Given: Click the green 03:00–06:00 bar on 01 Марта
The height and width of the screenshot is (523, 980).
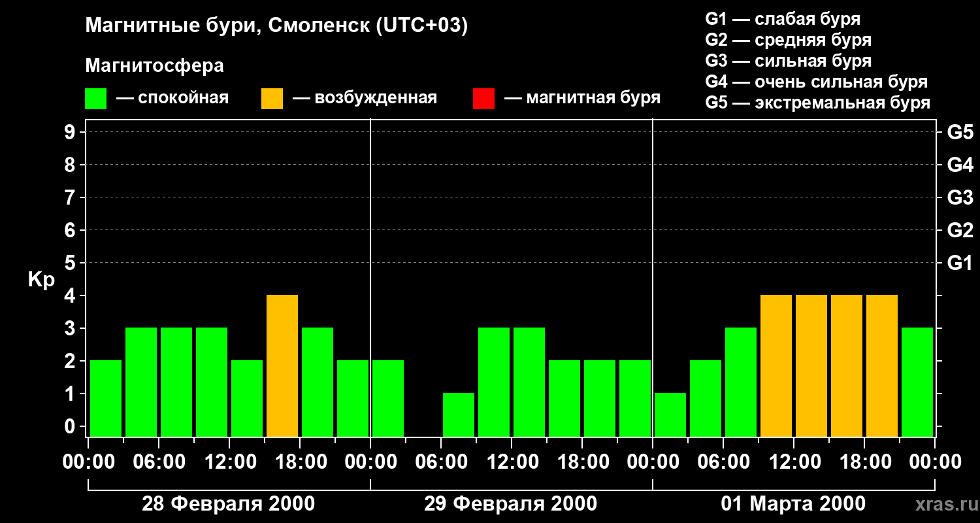Looking at the screenshot, I should (x=706, y=398).
